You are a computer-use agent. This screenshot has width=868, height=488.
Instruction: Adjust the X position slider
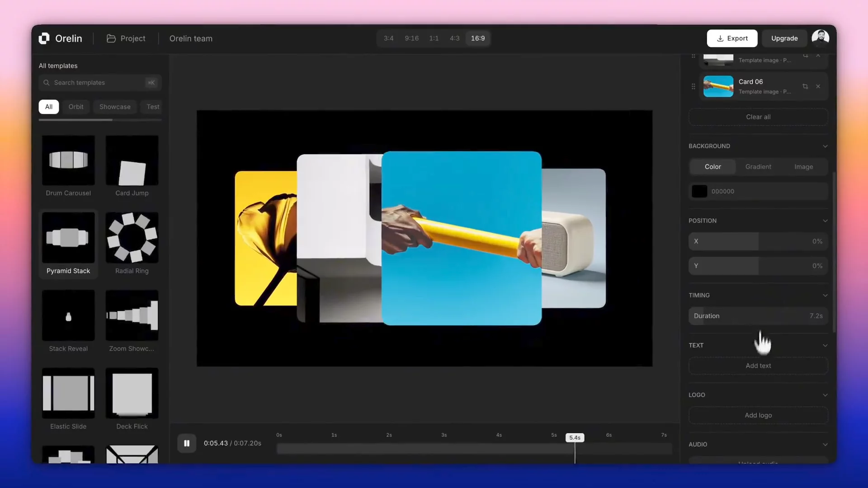(x=758, y=241)
